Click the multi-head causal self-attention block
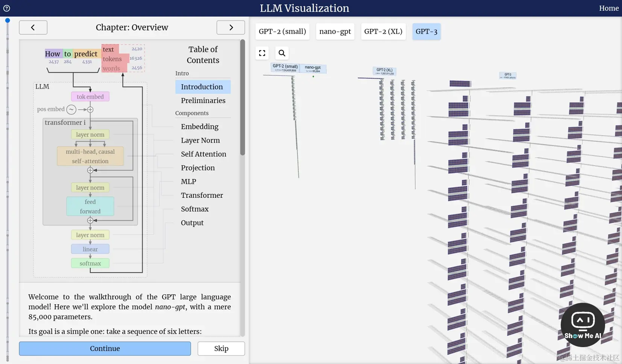The height and width of the screenshot is (364, 622). point(90,156)
